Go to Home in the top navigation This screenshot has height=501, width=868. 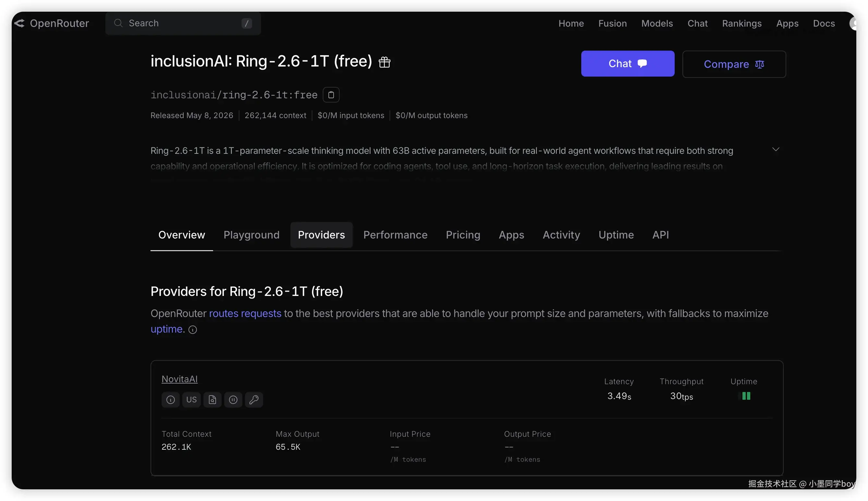[571, 23]
